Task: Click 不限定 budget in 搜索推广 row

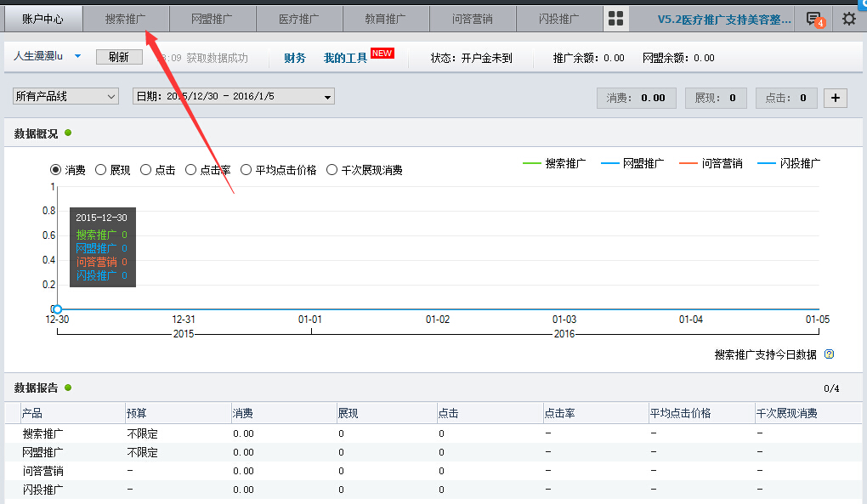Action: click(142, 433)
